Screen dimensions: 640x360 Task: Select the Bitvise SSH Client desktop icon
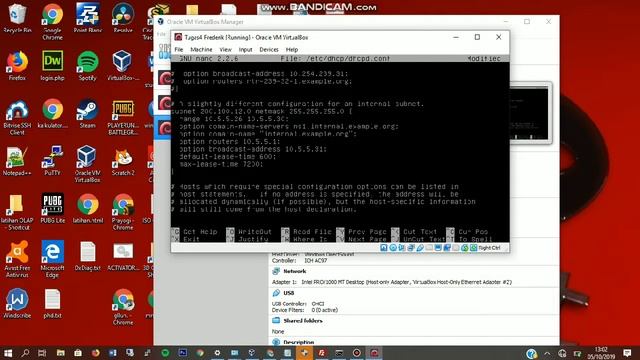pos(17,117)
